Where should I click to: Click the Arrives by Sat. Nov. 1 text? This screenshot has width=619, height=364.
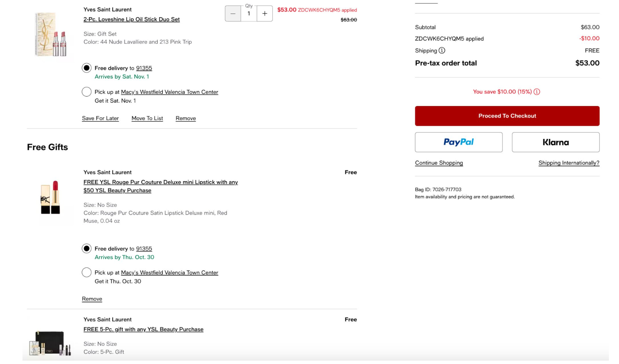coord(122,77)
